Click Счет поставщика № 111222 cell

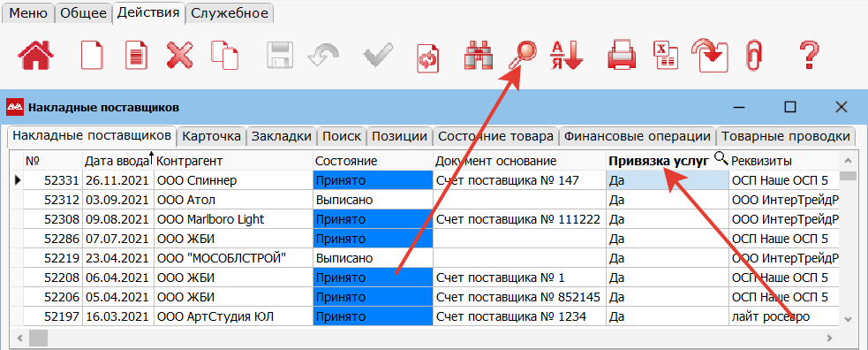pyautogui.click(x=519, y=219)
